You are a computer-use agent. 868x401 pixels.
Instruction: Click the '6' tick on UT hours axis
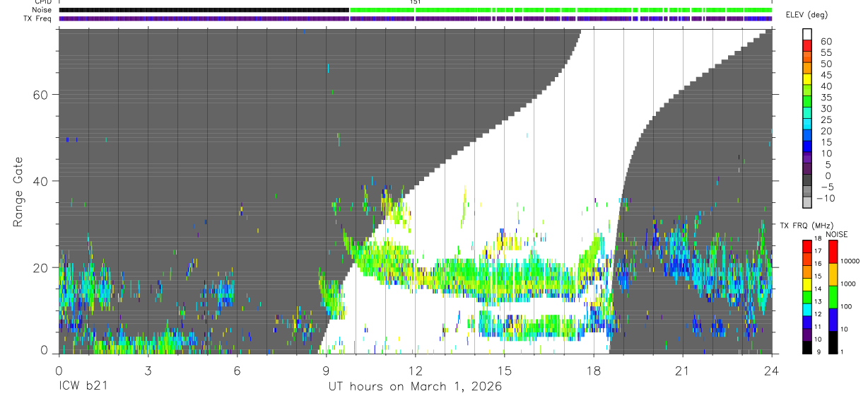coord(237,371)
